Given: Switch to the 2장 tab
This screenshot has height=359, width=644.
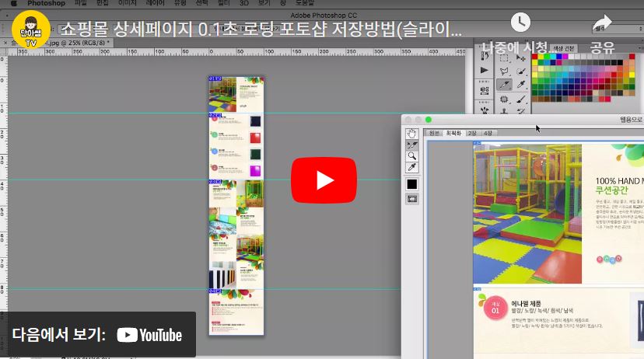Looking at the screenshot, I should point(472,133).
